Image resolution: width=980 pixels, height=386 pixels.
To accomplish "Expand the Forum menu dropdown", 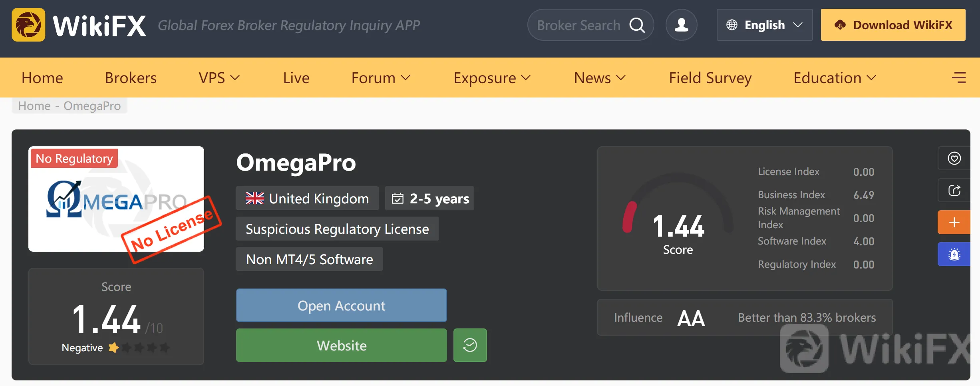I will tap(381, 78).
